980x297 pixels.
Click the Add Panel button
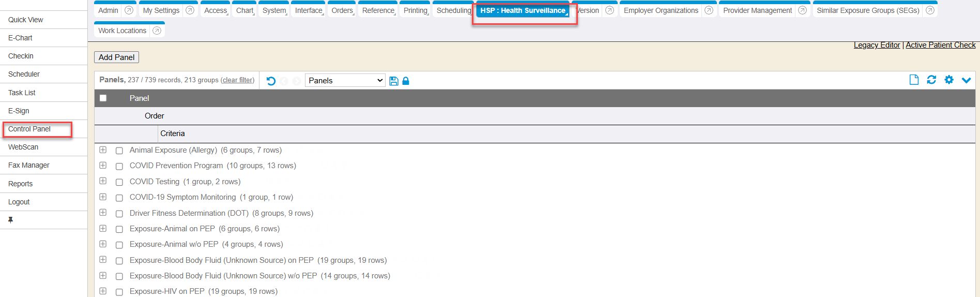(116, 57)
